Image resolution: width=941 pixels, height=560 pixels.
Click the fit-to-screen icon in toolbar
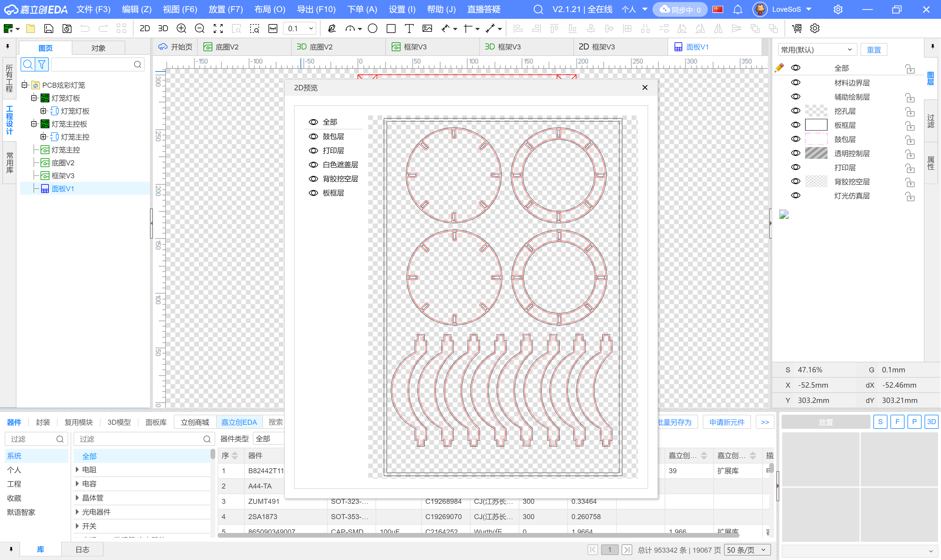pyautogui.click(x=218, y=28)
